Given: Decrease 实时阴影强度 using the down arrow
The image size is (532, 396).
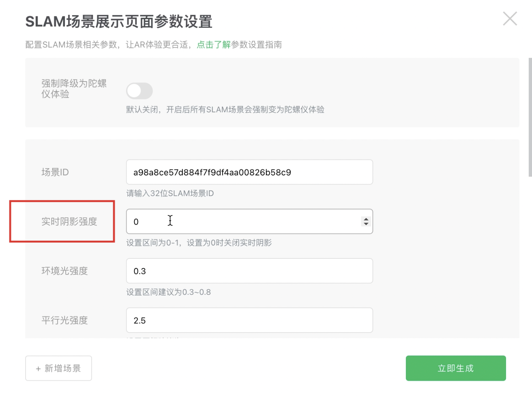Looking at the screenshot, I should [x=366, y=224].
